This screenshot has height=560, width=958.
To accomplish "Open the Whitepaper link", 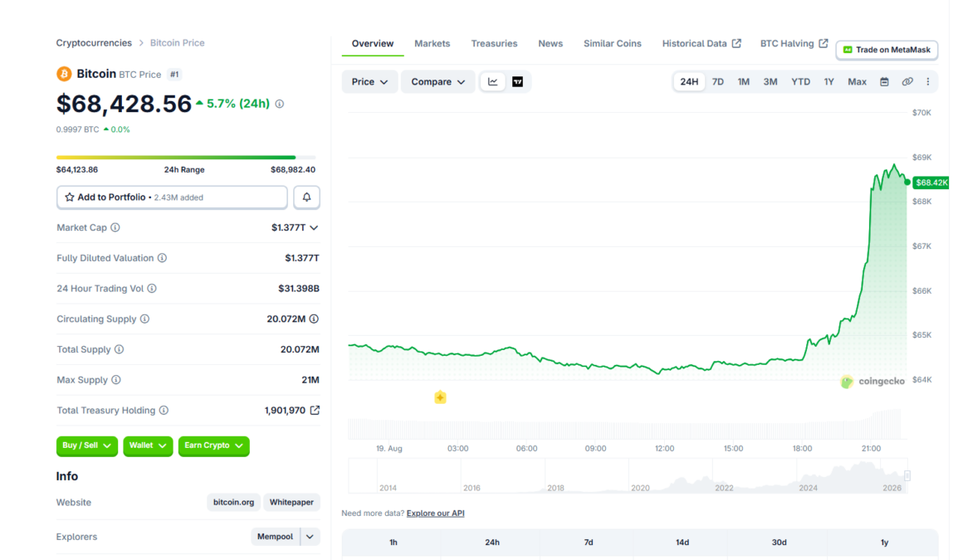I will (291, 503).
